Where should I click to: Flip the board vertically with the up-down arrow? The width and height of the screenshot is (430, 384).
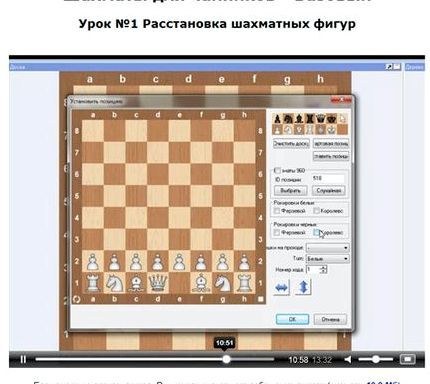click(303, 288)
